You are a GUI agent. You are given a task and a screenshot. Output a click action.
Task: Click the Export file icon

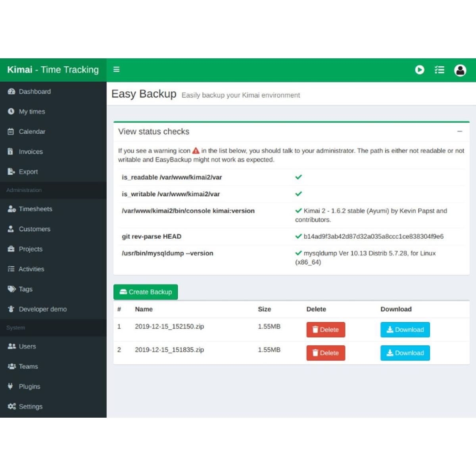tap(11, 172)
